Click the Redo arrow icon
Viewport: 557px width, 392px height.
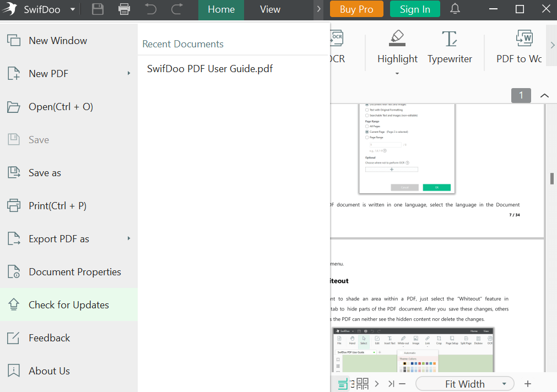[x=177, y=9]
